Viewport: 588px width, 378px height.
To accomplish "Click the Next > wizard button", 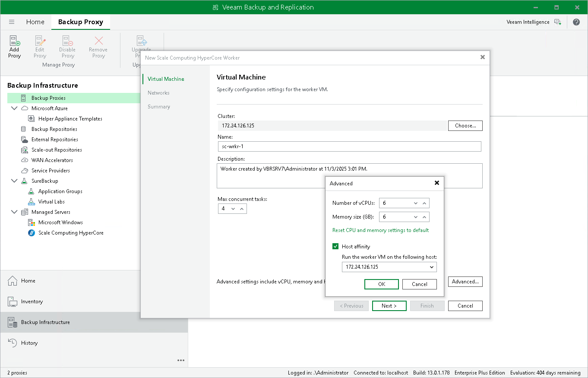I will pyautogui.click(x=389, y=306).
